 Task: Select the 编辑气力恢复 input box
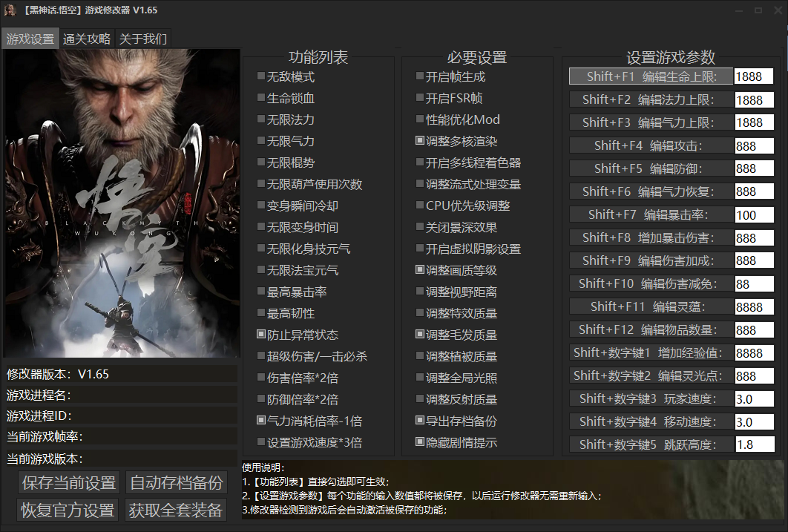[x=754, y=191]
